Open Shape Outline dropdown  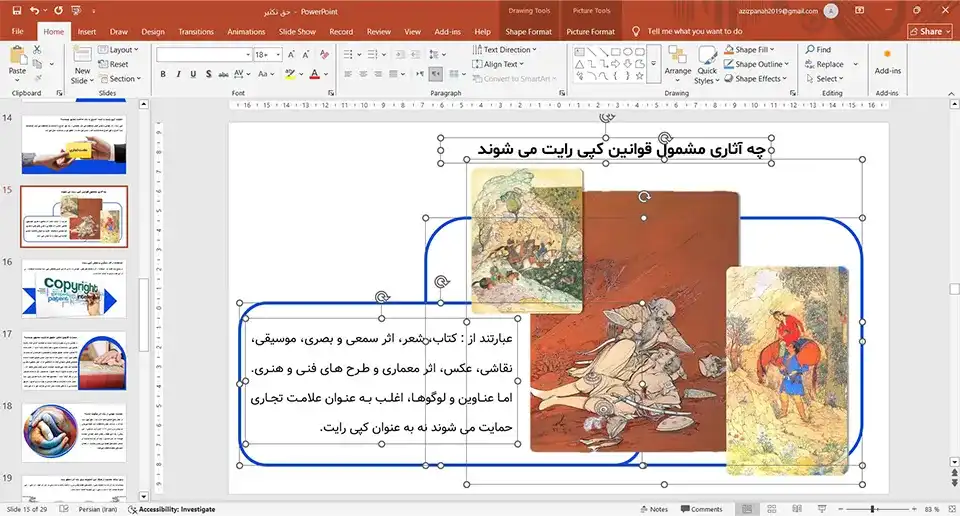[757, 64]
